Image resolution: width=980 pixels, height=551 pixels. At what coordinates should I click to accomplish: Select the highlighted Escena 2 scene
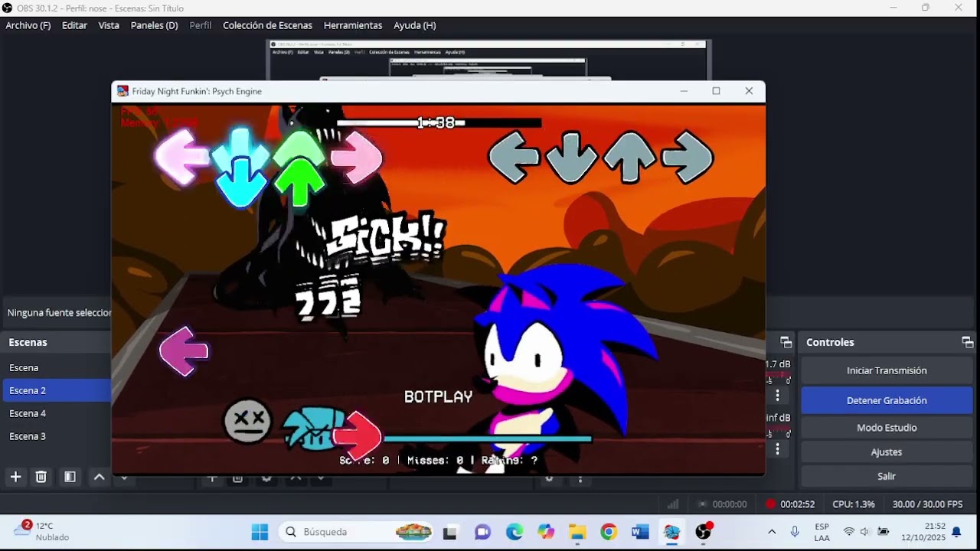tap(57, 390)
